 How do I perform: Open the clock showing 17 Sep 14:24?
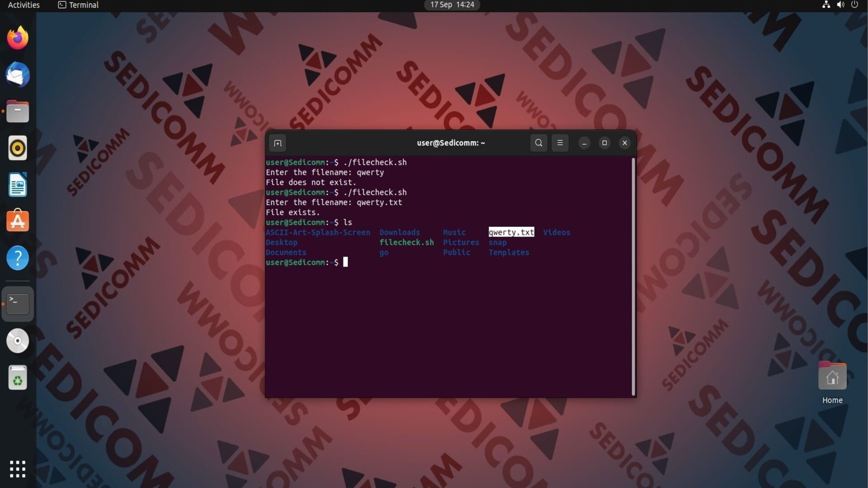coord(452,5)
